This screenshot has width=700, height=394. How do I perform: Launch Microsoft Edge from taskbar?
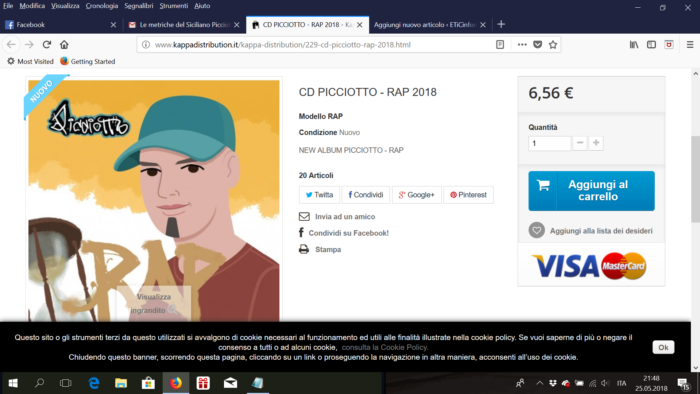point(94,383)
